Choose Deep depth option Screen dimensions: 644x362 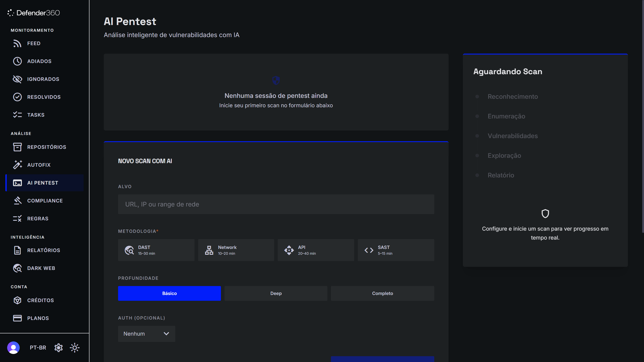click(276, 293)
